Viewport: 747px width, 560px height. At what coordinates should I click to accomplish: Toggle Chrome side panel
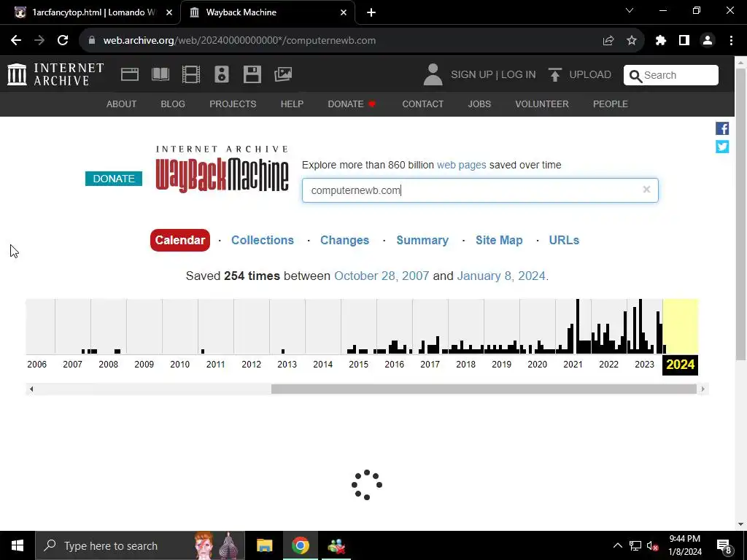point(684,41)
